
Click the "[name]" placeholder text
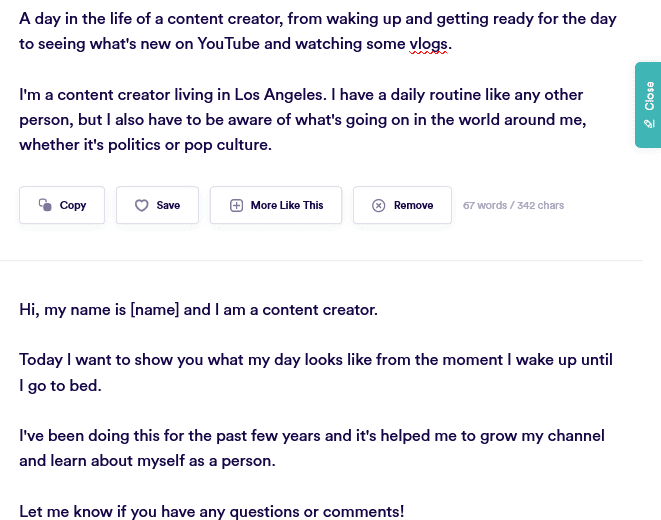154,310
